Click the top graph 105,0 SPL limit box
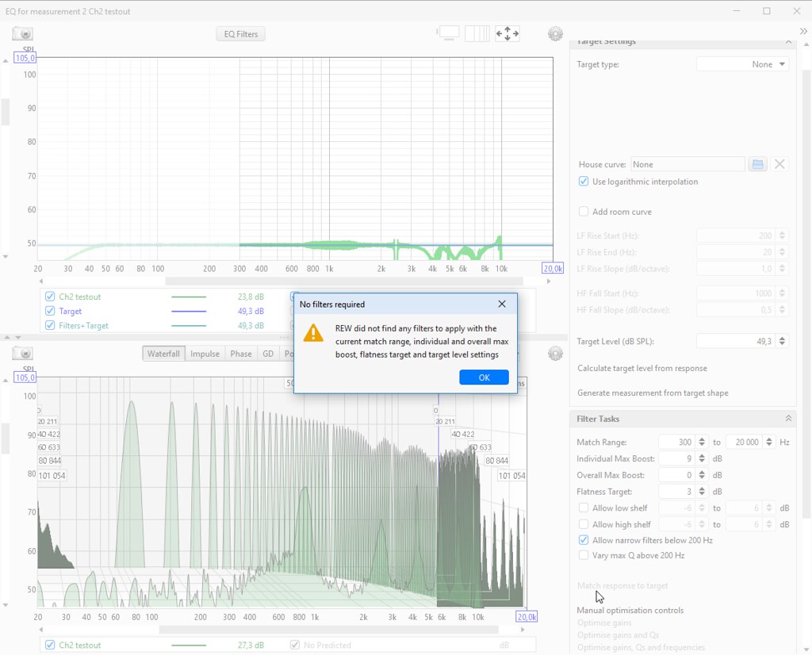The width and height of the screenshot is (812, 655). point(25,58)
